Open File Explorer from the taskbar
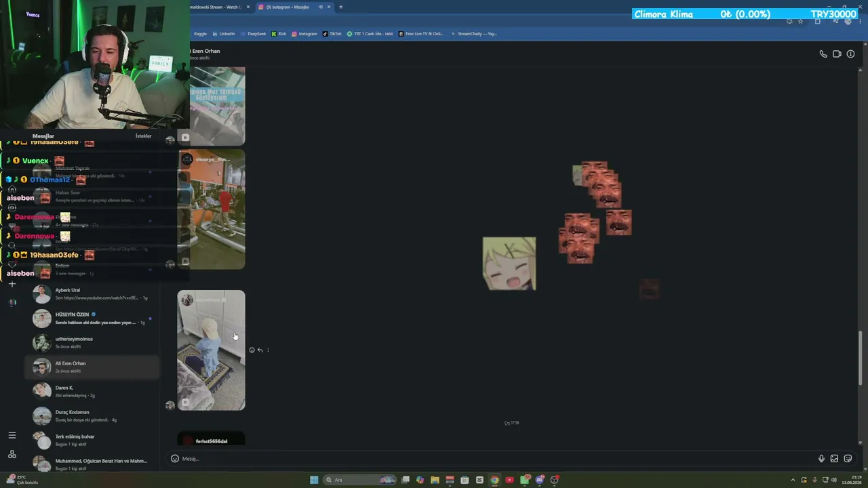Screen dimensions: 868x488 pyautogui.click(x=435, y=480)
